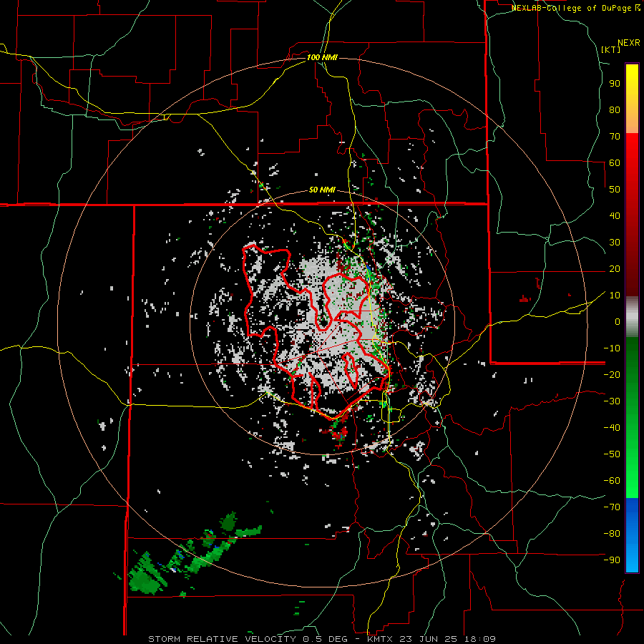The height and width of the screenshot is (644, 644).
Task: Click the -50 value on the velocity scale
Action: click(x=612, y=454)
